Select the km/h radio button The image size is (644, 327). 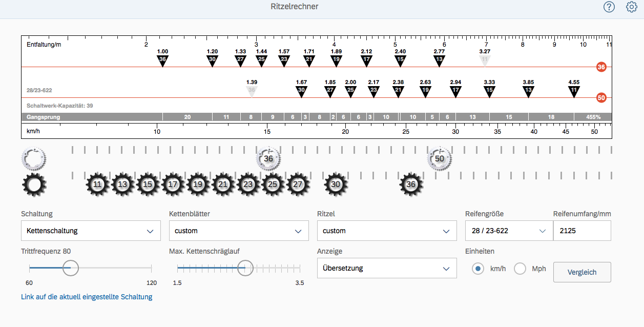pyautogui.click(x=478, y=269)
